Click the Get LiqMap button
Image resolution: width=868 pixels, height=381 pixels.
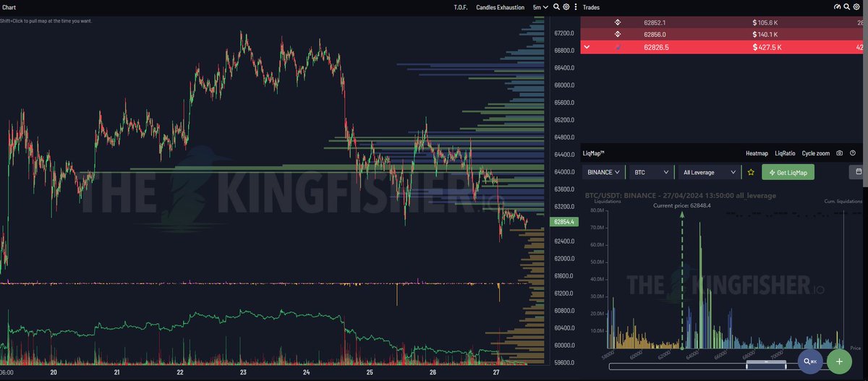[788, 172]
